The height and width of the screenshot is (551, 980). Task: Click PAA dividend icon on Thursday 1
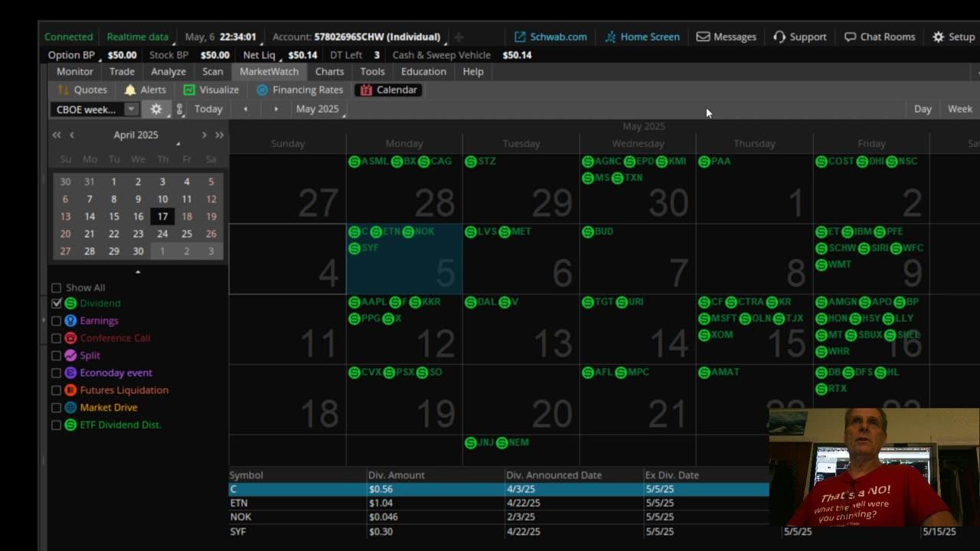(704, 161)
